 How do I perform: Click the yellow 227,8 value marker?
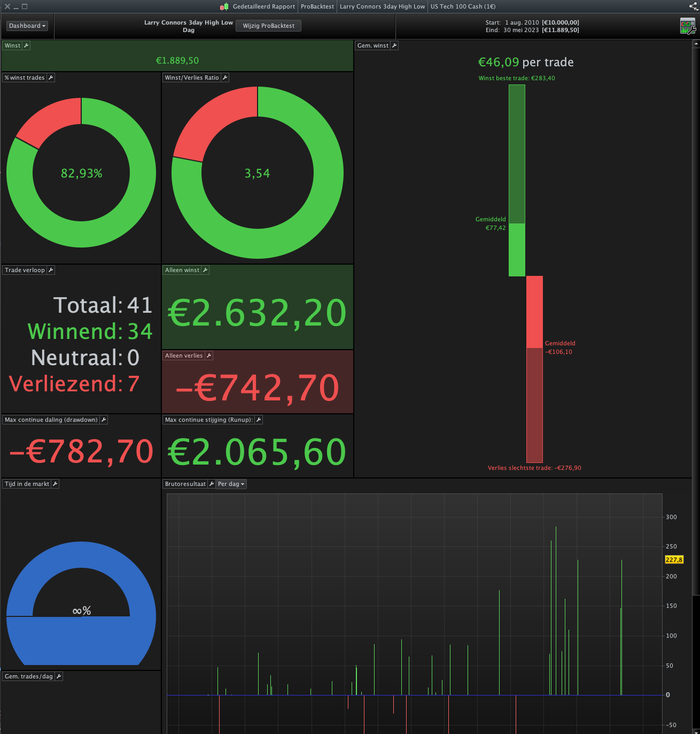(674, 560)
